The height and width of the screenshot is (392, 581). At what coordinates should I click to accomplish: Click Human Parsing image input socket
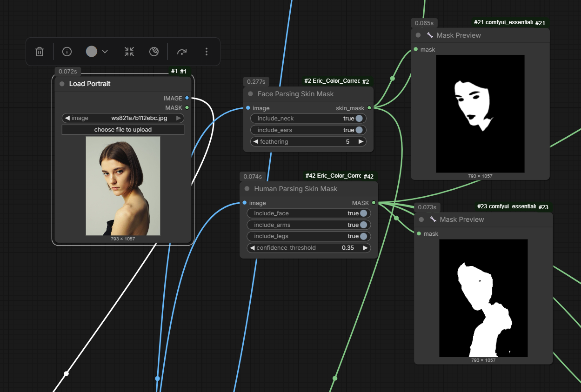245,203
